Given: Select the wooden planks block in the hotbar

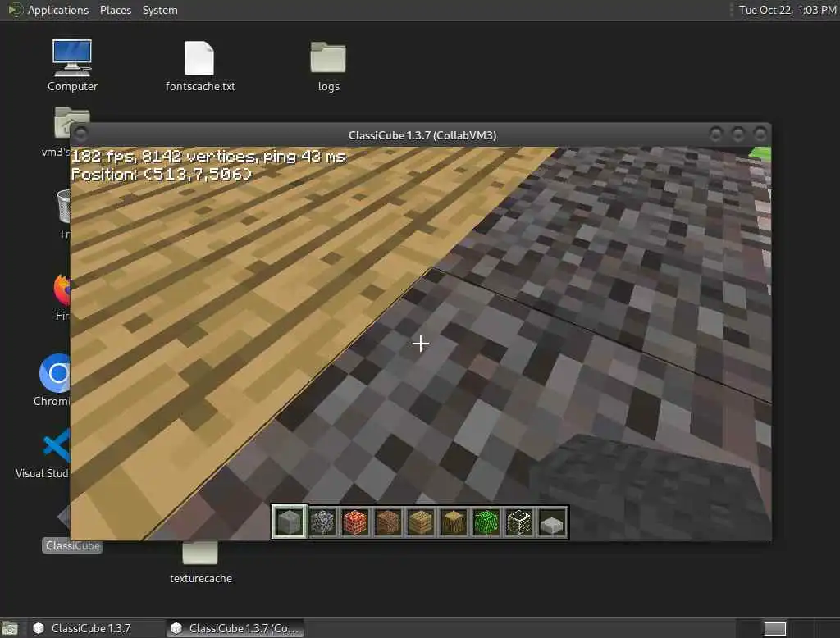Looking at the screenshot, I should point(421,522).
